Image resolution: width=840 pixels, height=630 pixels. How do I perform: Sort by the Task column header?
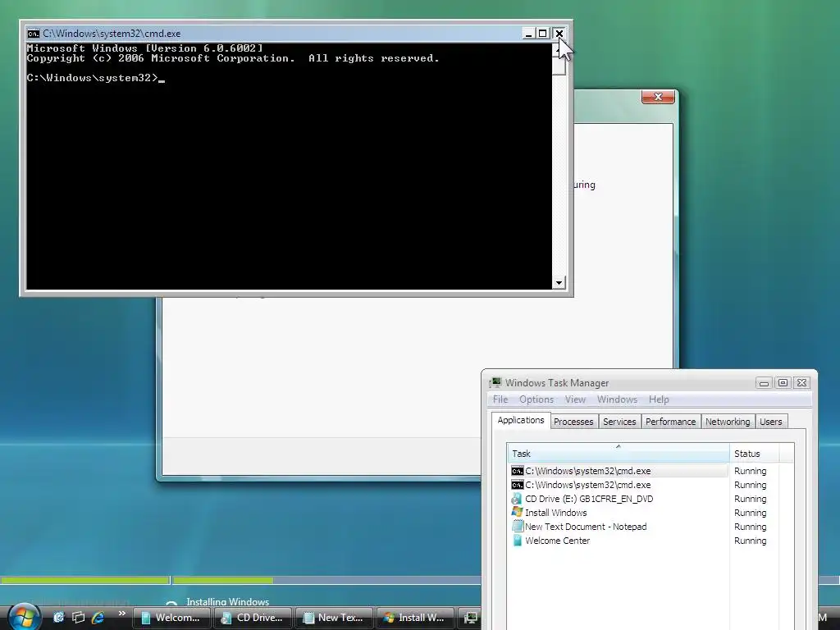click(x=619, y=453)
